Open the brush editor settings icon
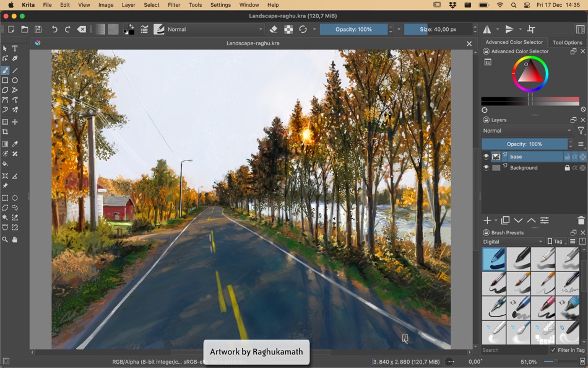 click(x=144, y=29)
